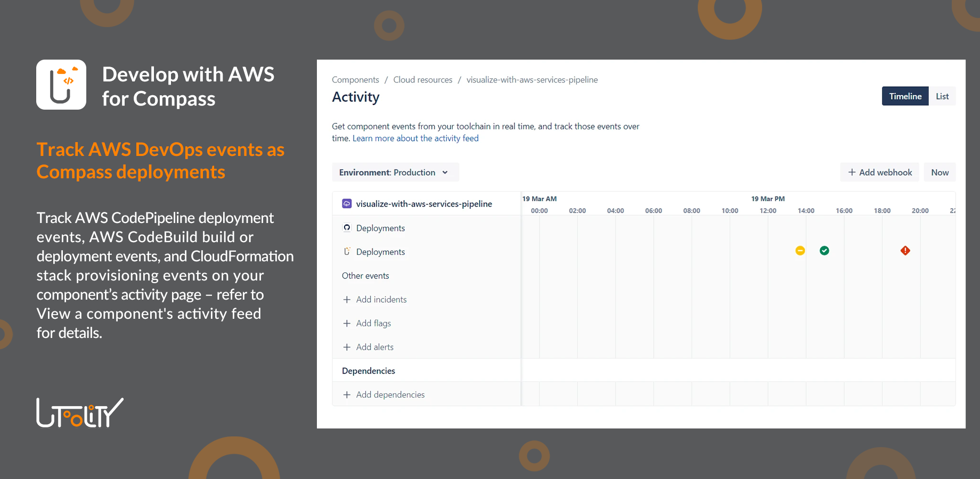Click the Add incidents label
Image resolution: width=980 pixels, height=479 pixels.
[x=381, y=300]
